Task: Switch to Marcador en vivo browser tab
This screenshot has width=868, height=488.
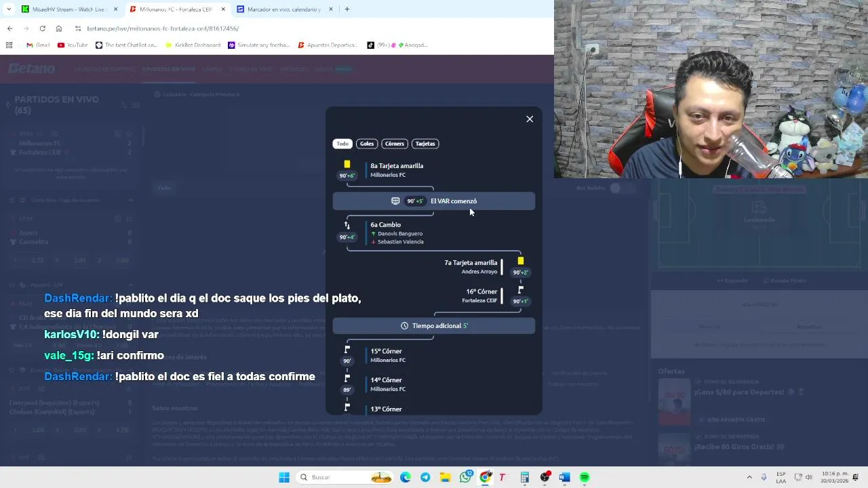Action: [284, 9]
